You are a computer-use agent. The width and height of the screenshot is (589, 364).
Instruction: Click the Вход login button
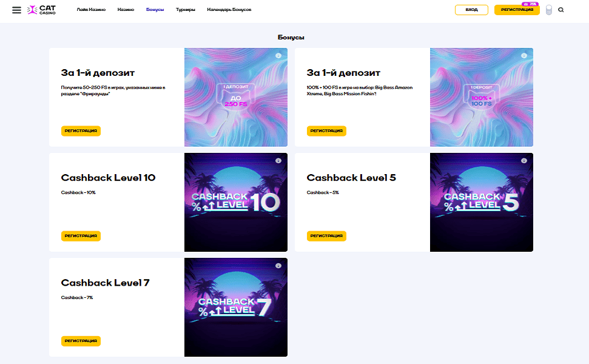click(x=471, y=10)
